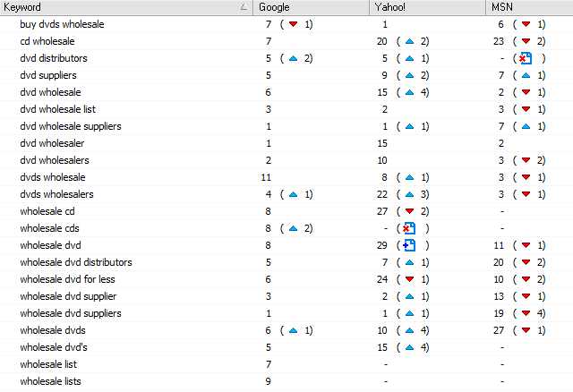Select the 'wholesale dvd for less' keyword
The width and height of the screenshot is (573, 392).
point(68,279)
